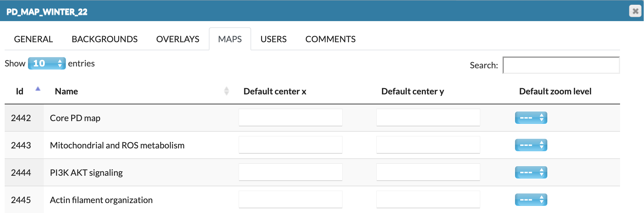The height and width of the screenshot is (213, 644).
Task: Open the OVERLAYS tab
Action: (177, 39)
